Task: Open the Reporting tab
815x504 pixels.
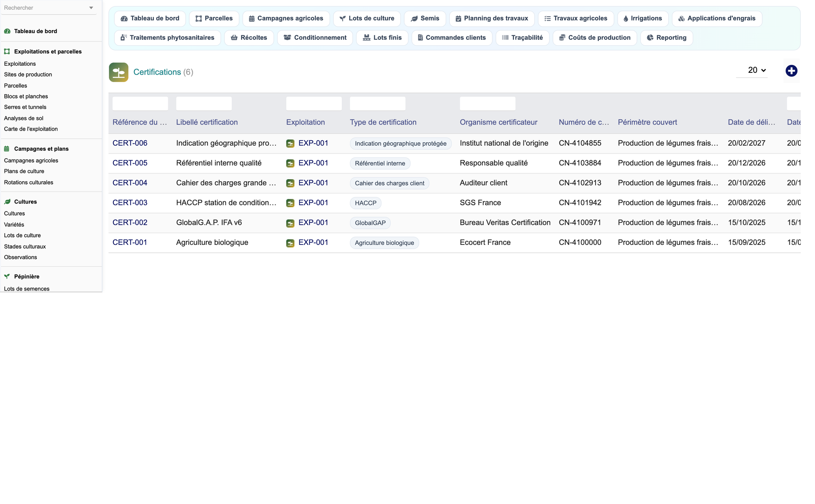Action: [x=666, y=38]
